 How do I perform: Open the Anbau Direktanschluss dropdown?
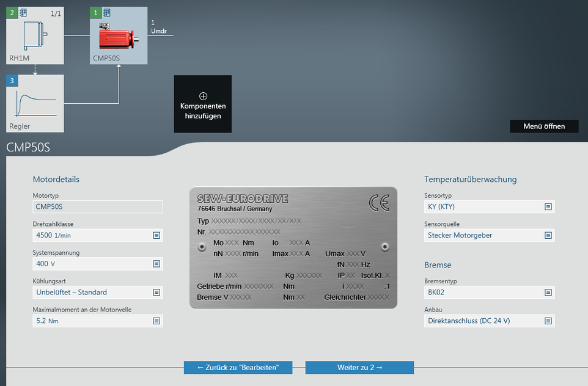pos(489,321)
